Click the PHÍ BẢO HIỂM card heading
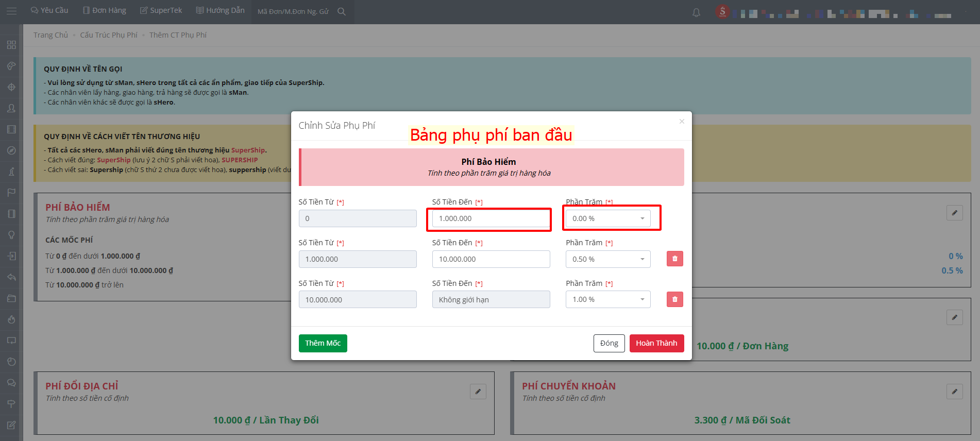 click(78, 207)
